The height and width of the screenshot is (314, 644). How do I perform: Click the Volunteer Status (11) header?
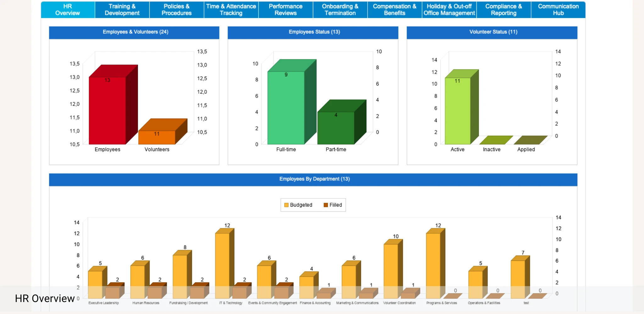[492, 32]
